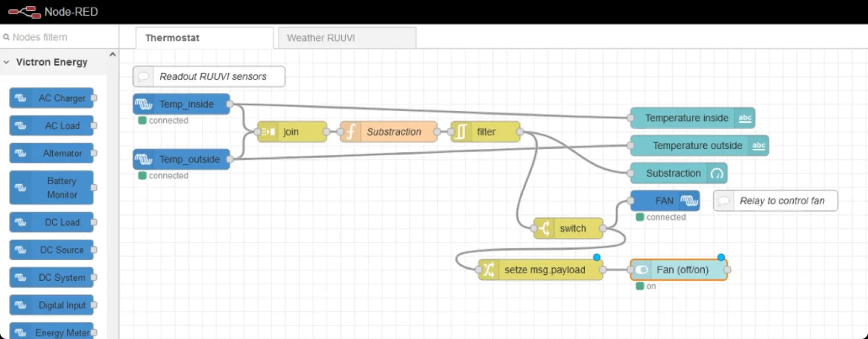Click the Victron icon on Temp_inside node
868x339 pixels.
click(144, 104)
